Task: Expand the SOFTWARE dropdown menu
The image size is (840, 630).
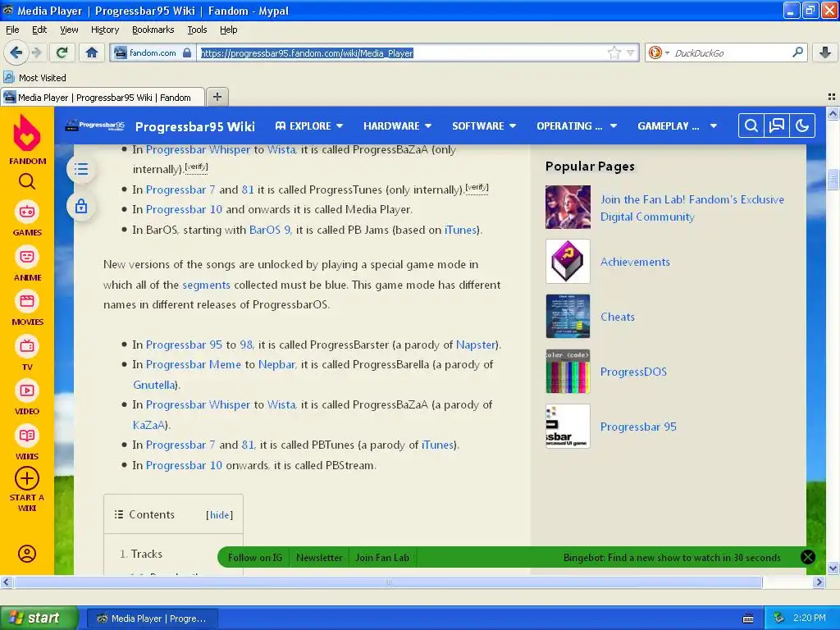Action: [x=484, y=126]
